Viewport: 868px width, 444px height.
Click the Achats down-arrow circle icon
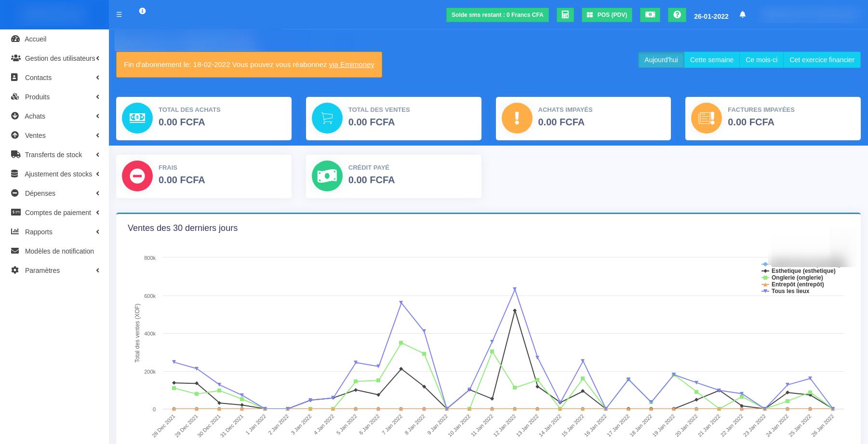(x=15, y=116)
